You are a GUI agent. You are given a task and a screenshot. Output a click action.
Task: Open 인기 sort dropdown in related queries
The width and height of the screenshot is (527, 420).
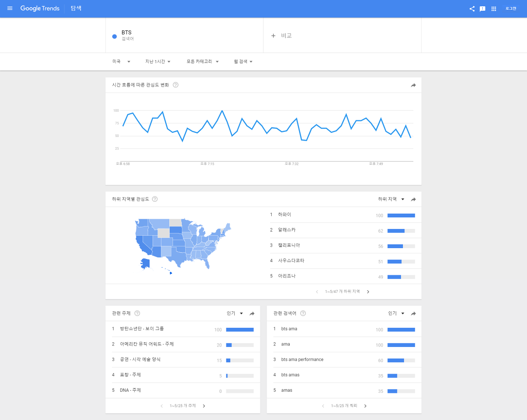(x=396, y=313)
